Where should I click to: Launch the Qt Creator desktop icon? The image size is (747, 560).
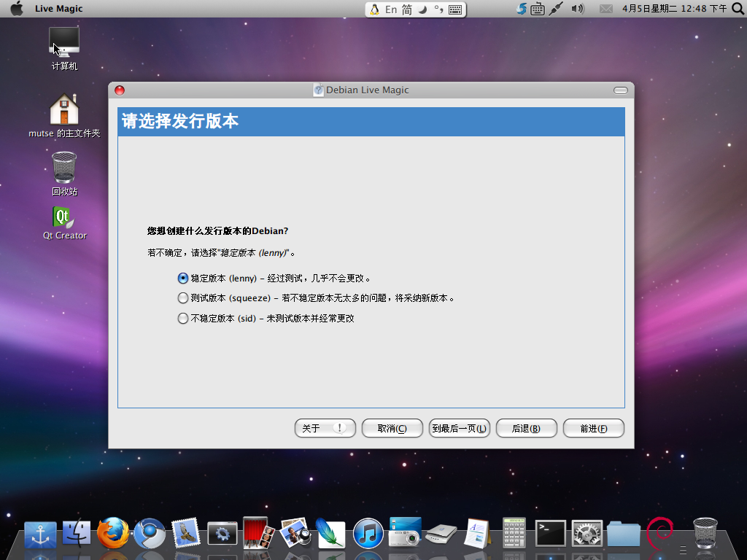point(64,223)
